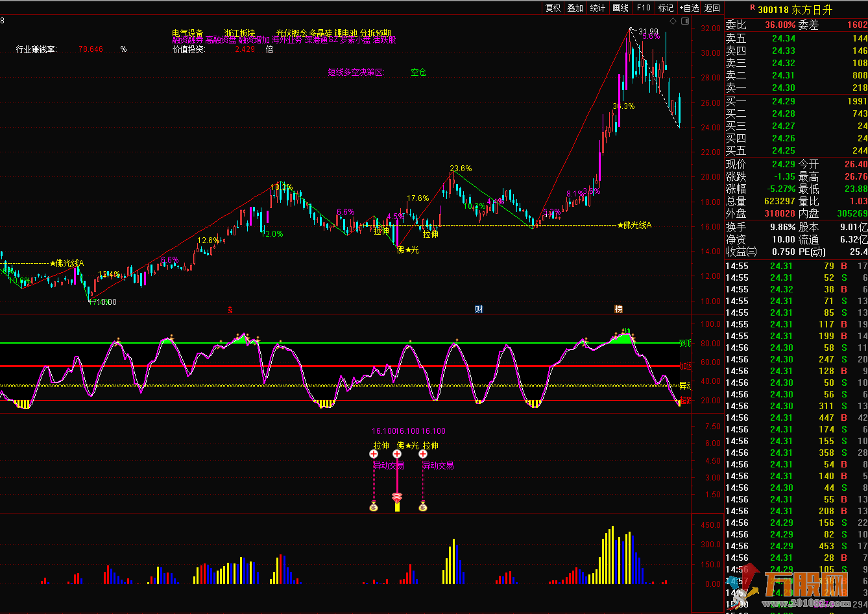868x614 pixels.
Task: Click the 价值投资 label
Action: (189, 49)
